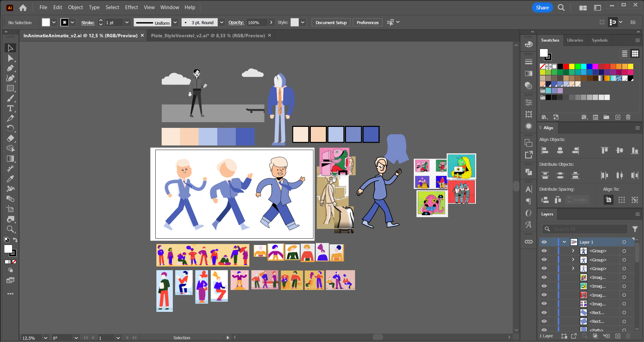Viewport: 644px width, 342px height.
Task: Toggle visibility of first Group sublayer
Action: [544, 251]
